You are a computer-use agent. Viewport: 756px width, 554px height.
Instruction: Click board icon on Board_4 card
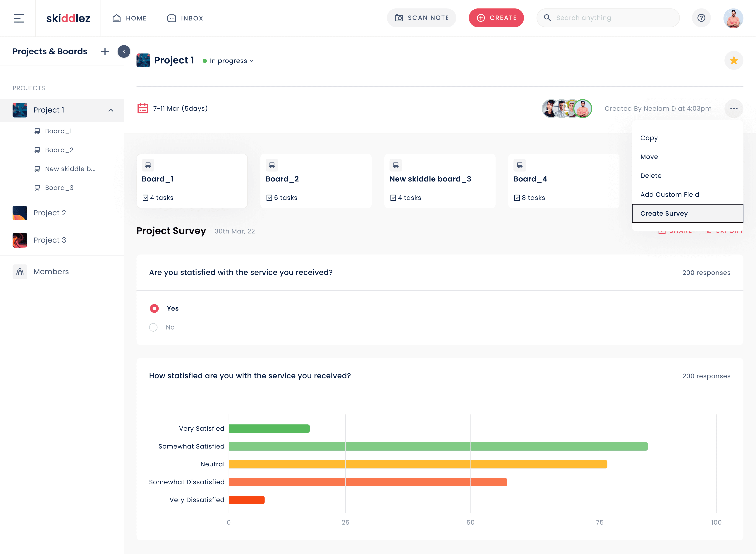click(519, 165)
